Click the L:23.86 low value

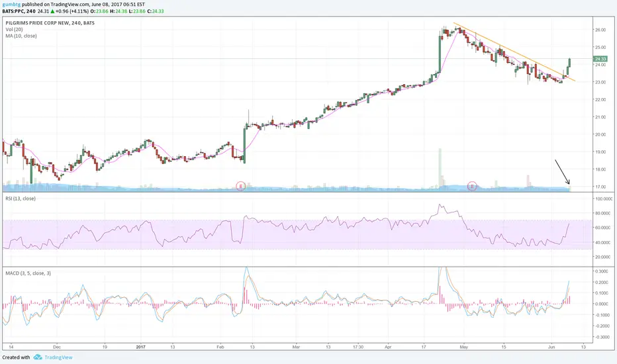click(x=137, y=11)
